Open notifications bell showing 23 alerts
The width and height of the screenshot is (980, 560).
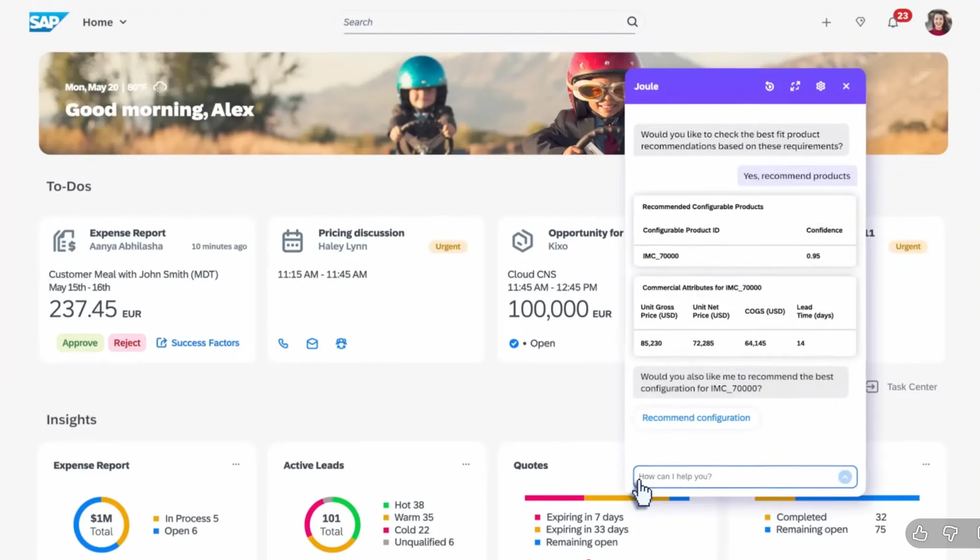(x=893, y=22)
